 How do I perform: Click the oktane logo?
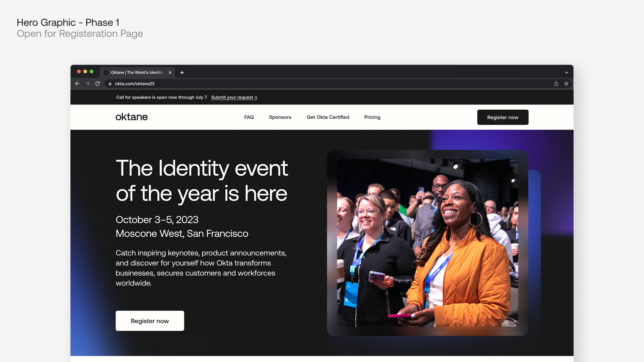point(131,117)
